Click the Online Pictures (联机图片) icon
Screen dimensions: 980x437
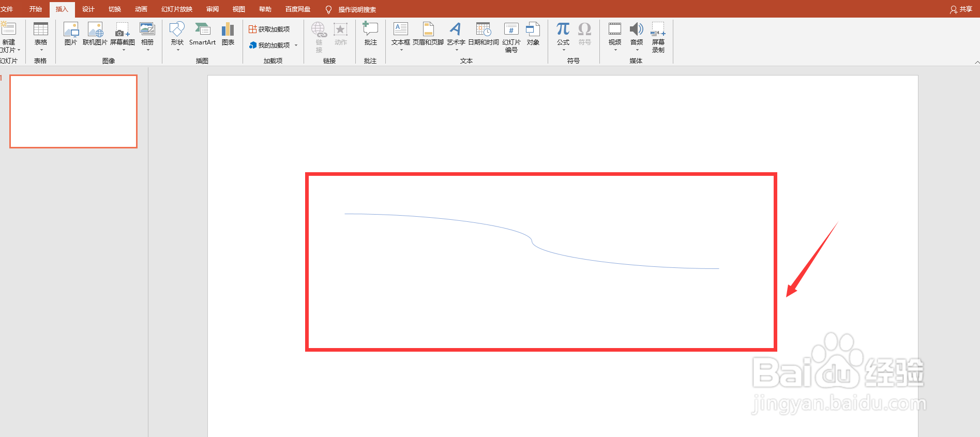[x=95, y=29]
